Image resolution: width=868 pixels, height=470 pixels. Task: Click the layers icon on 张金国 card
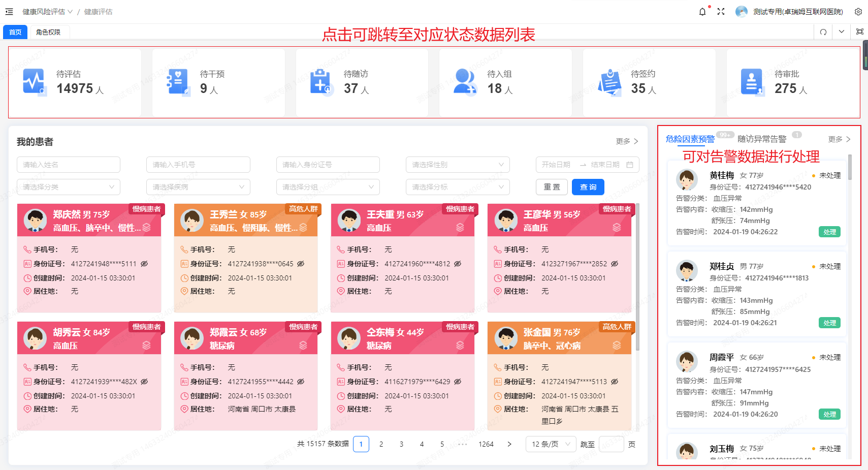[x=617, y=346]
